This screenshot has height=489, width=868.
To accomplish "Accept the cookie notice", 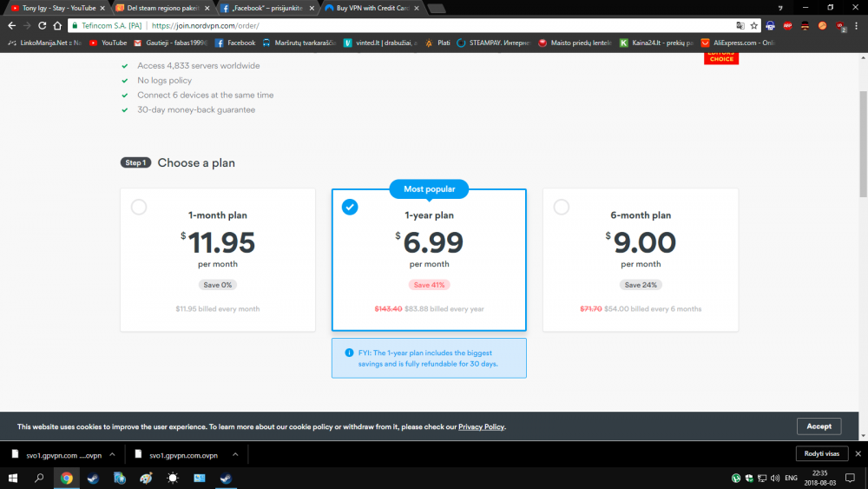I will click(x=819, y=426).
